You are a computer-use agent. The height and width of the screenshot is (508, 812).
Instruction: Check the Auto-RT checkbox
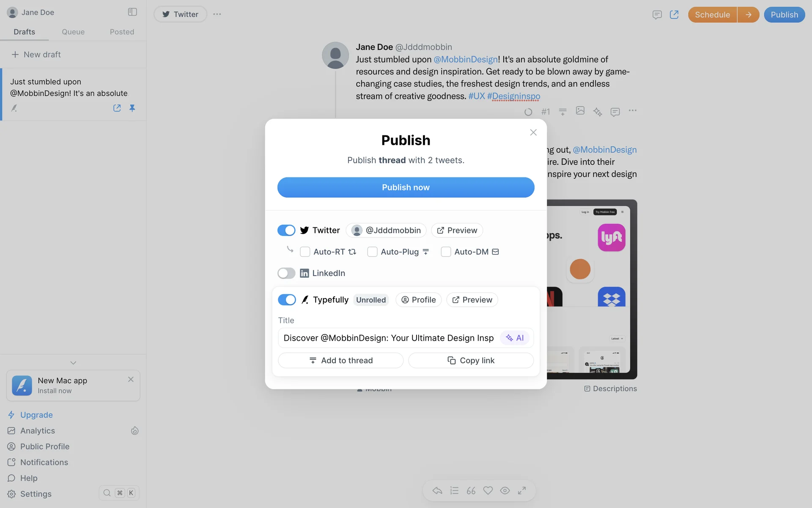305,252
